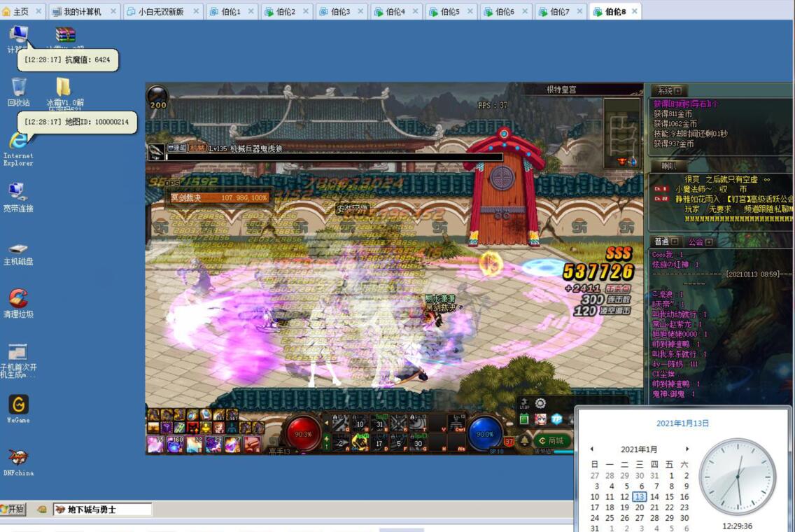Launch the 清理垃圾 cleanup shortcut
Image resolution: width=795 pixels, height=532 pixels.
pyautogui.click(x=18, y=303)
